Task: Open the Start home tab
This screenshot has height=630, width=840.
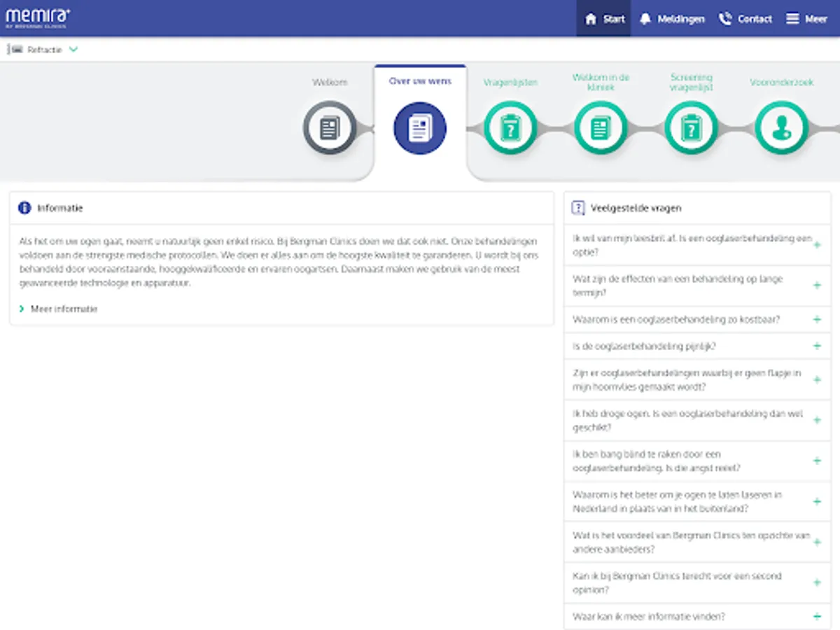Action: [x=604, y=18]
